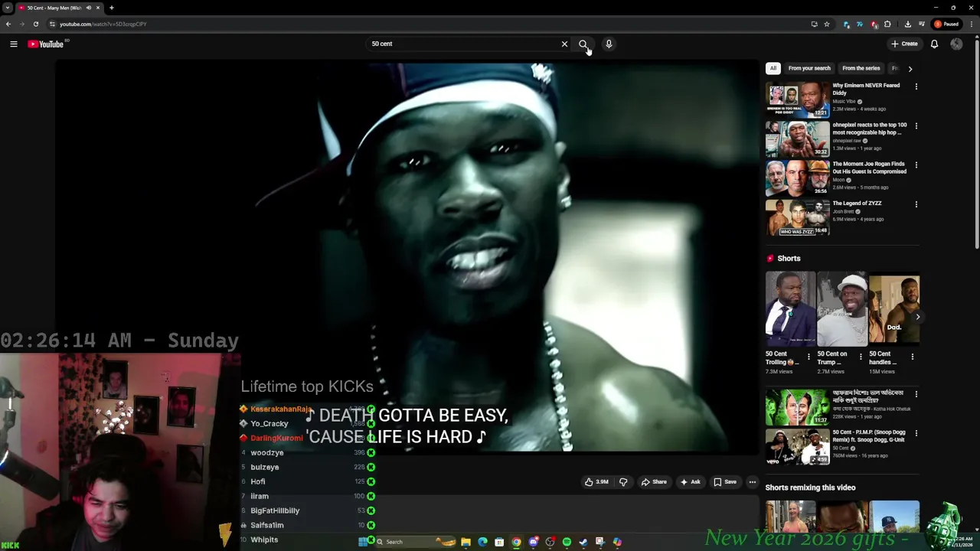Open options for Why Eminem NEVER Feared Diddy

pyautogui.click(x=916, y=86)
